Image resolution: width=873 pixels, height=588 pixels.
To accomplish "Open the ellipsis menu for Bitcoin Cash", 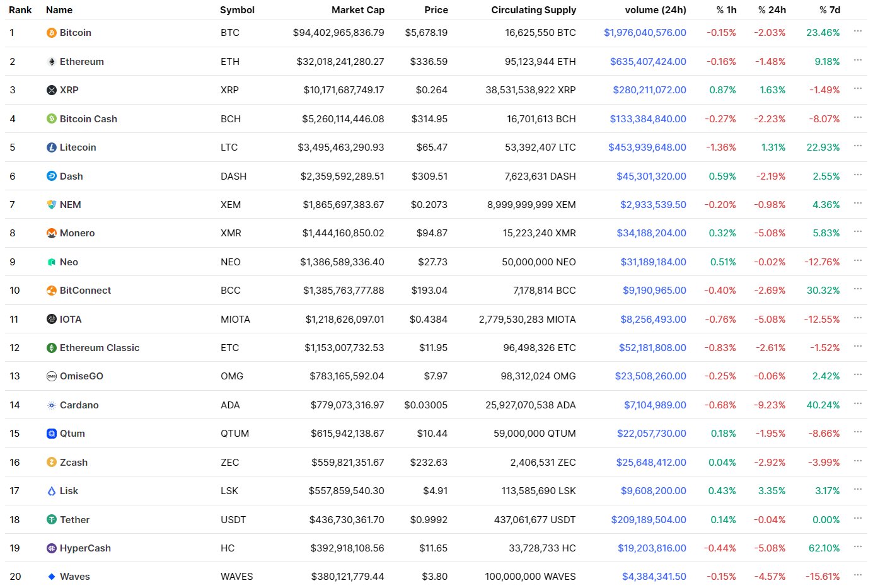I will coord(857,117).
